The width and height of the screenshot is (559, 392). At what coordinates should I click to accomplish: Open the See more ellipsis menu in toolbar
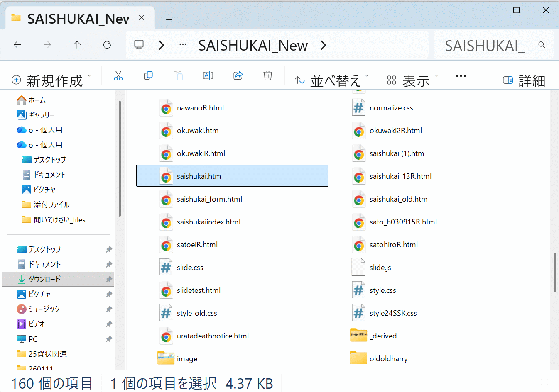tap(461, 76)
